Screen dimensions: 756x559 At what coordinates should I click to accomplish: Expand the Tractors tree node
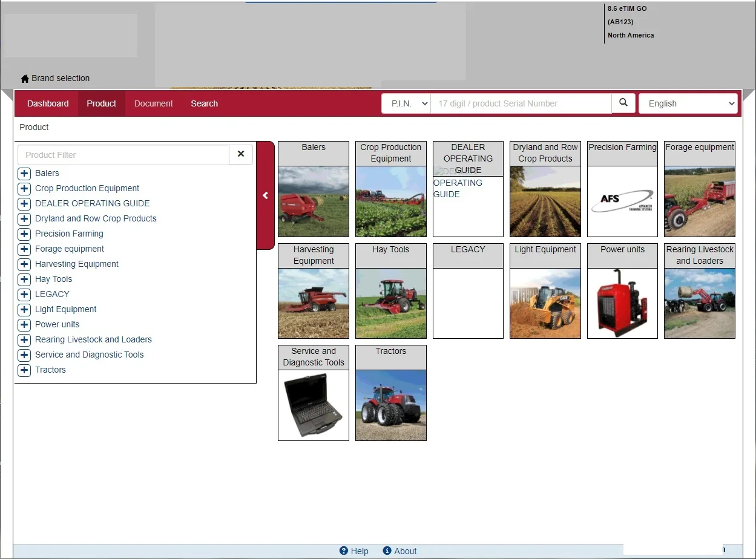pos(24,370)
